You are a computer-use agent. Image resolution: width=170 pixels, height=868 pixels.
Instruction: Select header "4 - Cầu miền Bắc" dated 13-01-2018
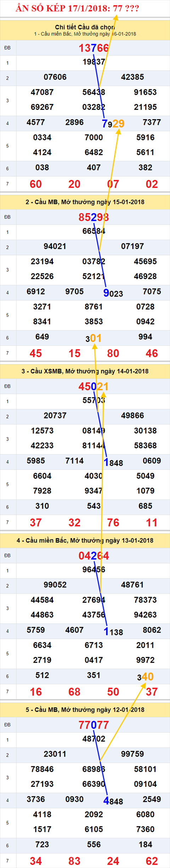point(85,541)
